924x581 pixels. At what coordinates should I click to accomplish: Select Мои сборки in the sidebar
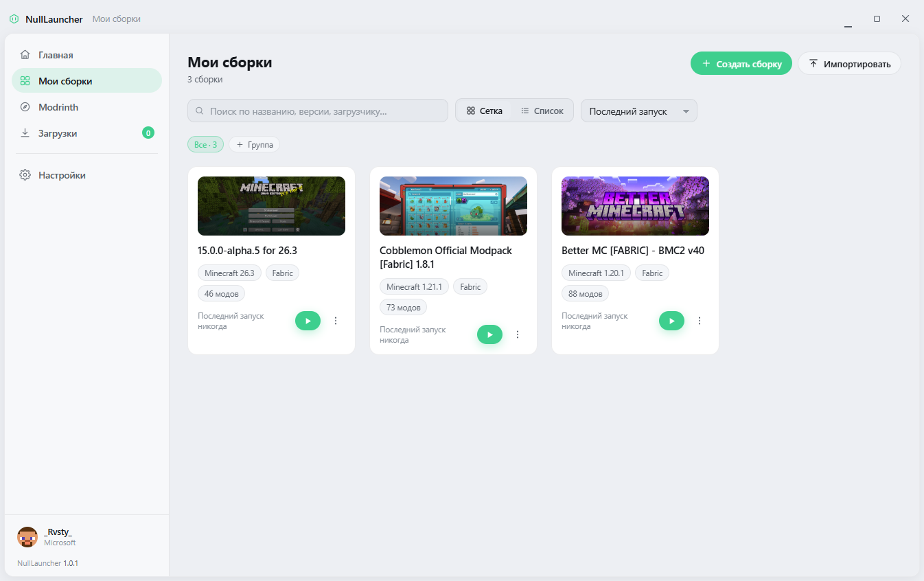pos(86,81)
